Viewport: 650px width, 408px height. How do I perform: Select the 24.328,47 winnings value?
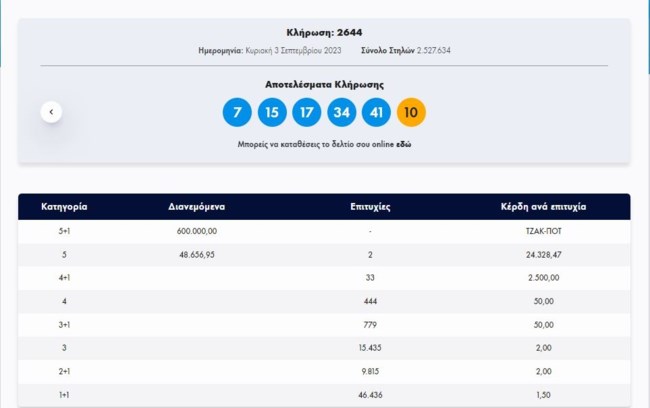[543, 255]
